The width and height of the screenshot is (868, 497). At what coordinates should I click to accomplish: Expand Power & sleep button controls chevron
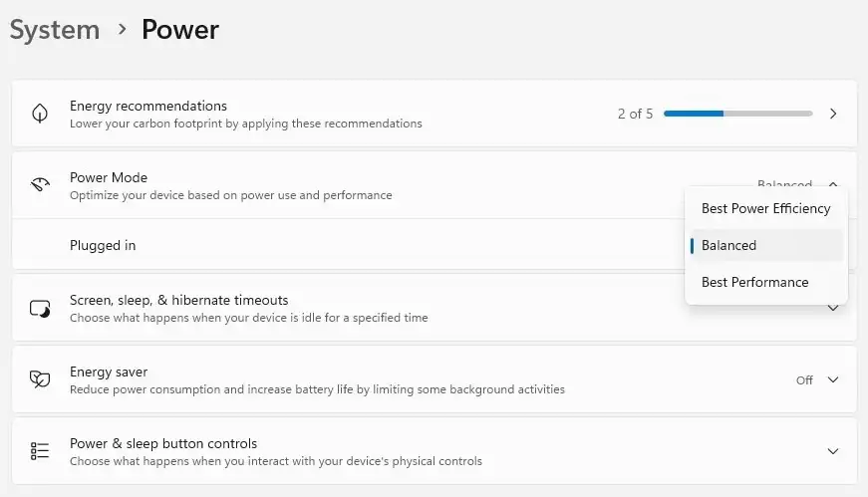pyautogui.click(x=833, y=451)
